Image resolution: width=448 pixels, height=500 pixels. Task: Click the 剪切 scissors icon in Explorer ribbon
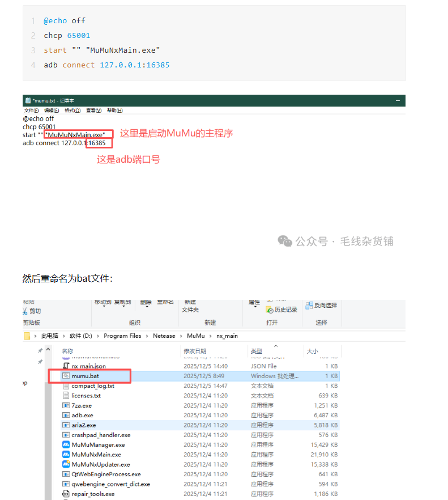coord(25,311)
